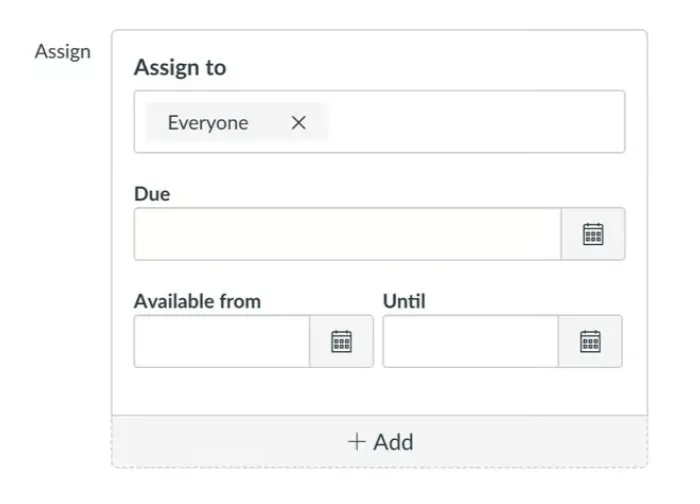Remove the Everyone assignee with the X
This screenshot has width=700, height=504.
(x=298, y=123)
